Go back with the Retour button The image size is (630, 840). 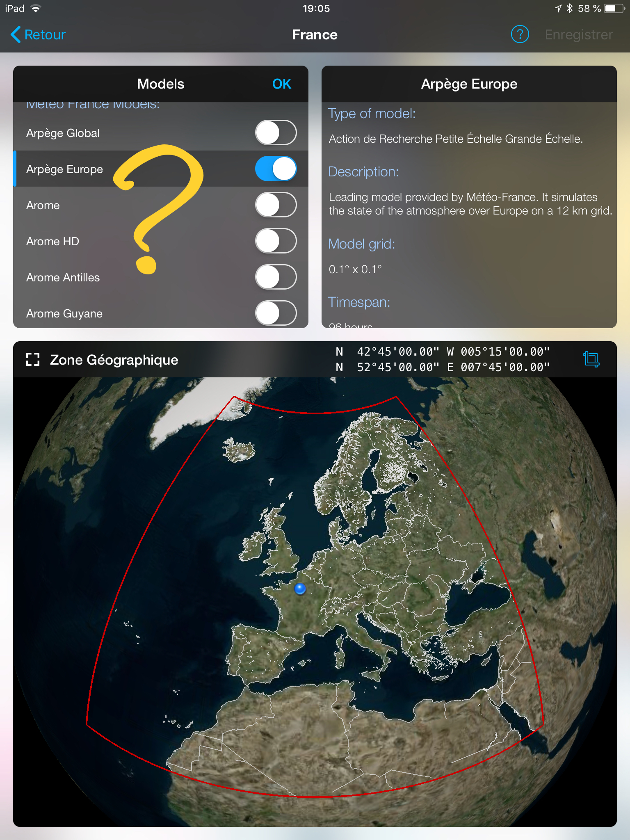38,34
